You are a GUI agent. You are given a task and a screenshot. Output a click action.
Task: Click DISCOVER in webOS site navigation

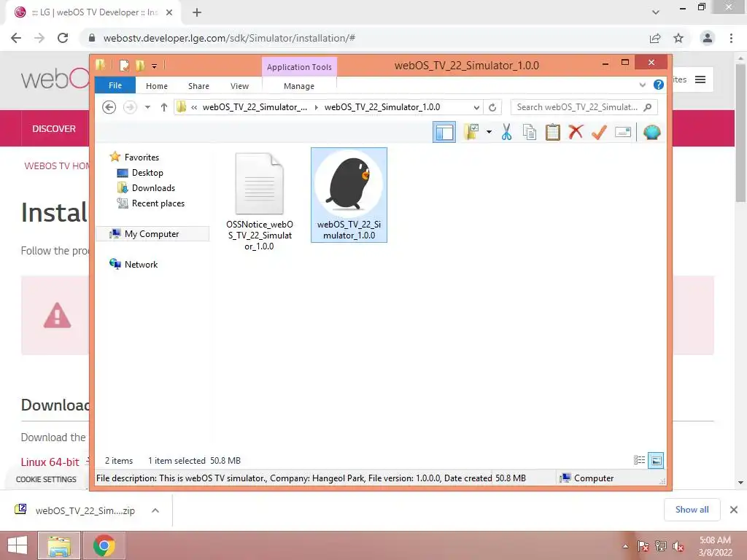click(54, 128)
